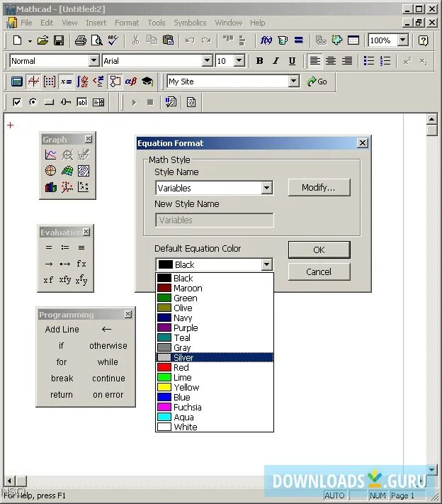Open Print Preview magnifier icon
Image resolution: width=442 pixels, height=504 pixels.
[x=96, y=40]
